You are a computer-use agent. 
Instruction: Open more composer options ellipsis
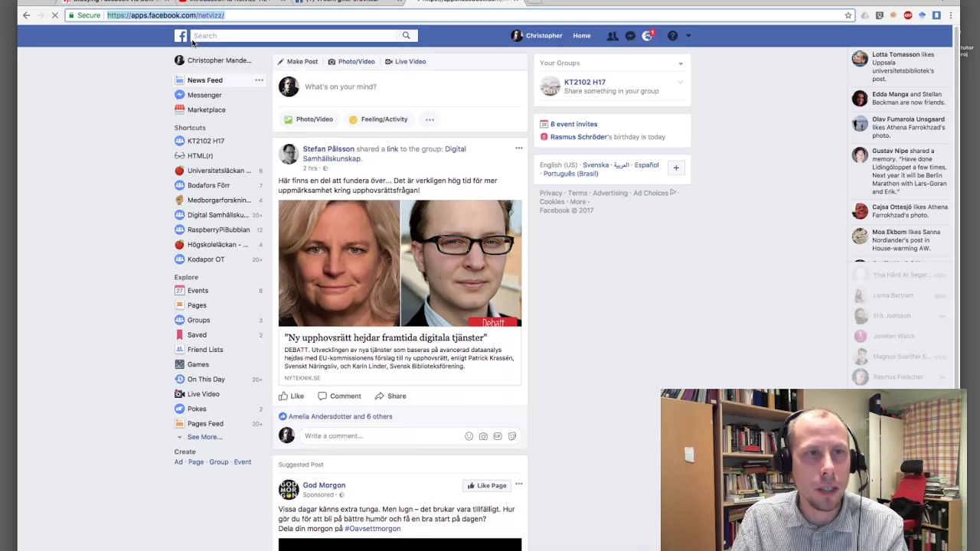[430, 119]
